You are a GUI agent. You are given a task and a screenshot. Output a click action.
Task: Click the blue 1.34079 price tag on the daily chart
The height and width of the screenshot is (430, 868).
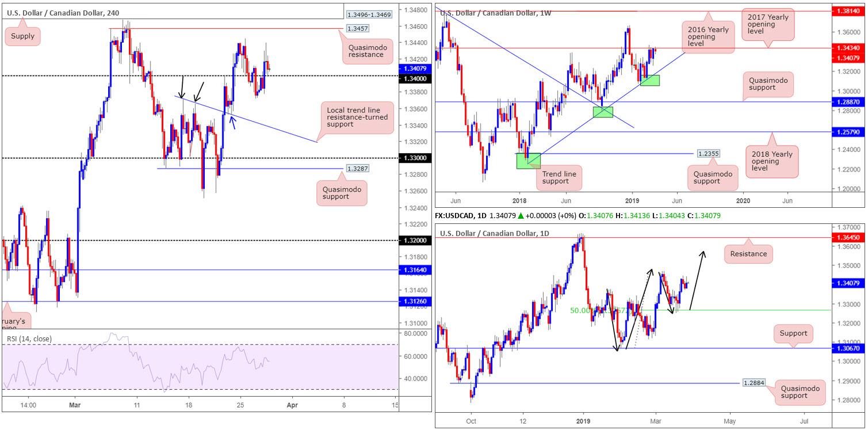point(849,282)
